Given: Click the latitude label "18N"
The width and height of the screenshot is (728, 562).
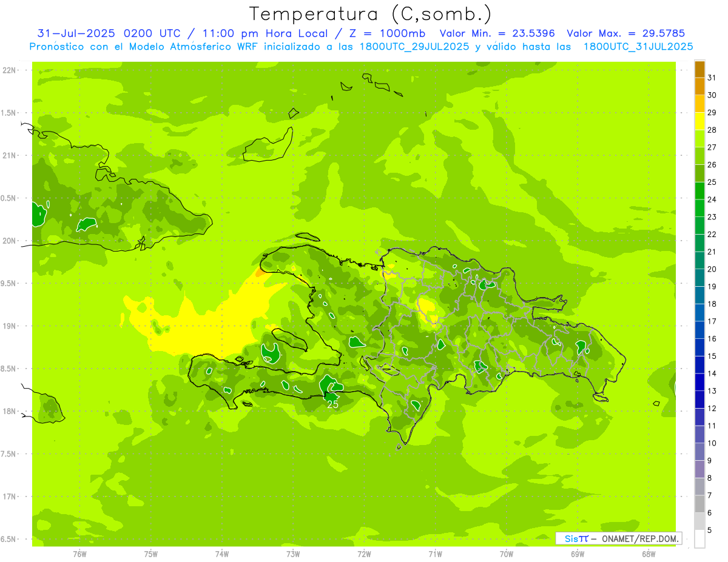Looking at the screenshot, I should [10, 411].
